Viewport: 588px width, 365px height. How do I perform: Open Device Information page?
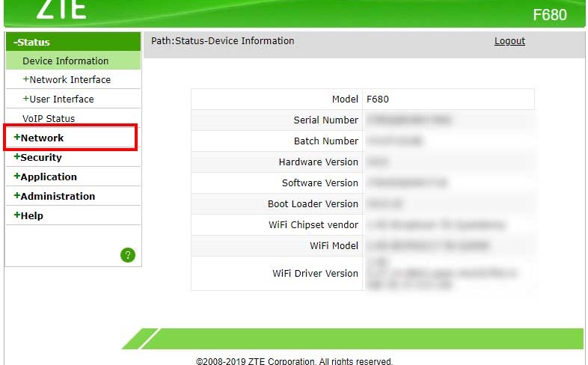pos(73,61)
